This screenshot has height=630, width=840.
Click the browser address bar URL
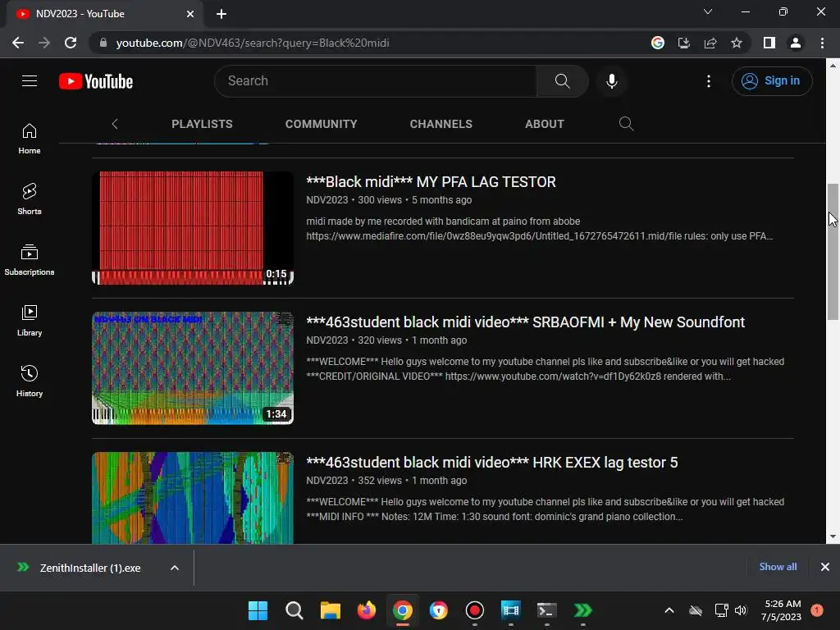[x=253, y=43]
